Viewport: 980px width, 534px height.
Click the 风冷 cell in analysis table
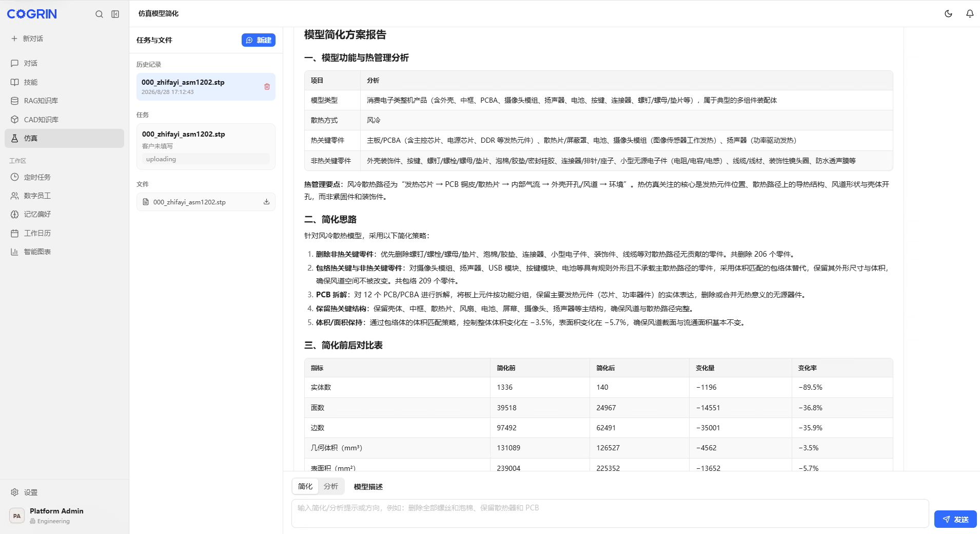[x=626, y=120]
